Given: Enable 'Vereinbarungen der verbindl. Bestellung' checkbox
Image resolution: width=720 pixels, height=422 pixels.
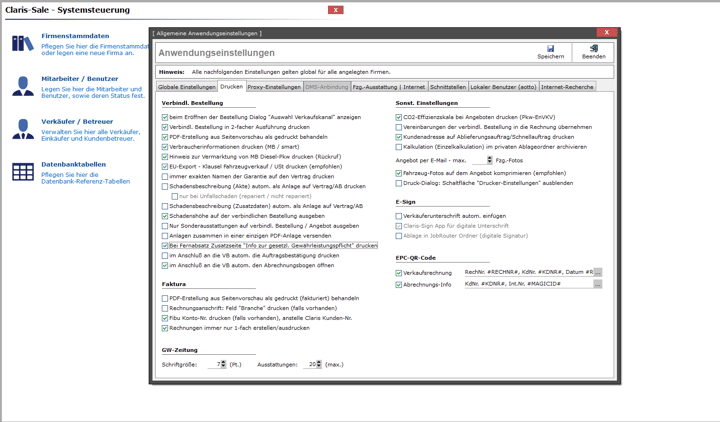Looking at the screenshot, I should 399,127.
